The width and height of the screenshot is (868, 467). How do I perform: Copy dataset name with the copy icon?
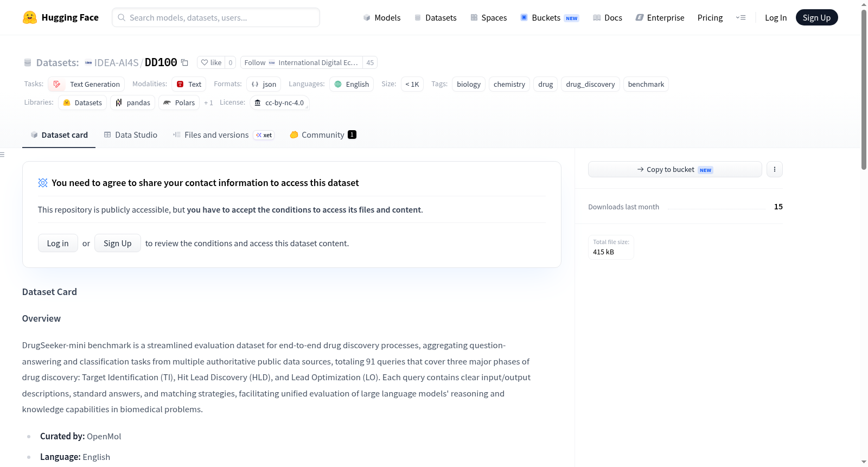pos(184,62)
